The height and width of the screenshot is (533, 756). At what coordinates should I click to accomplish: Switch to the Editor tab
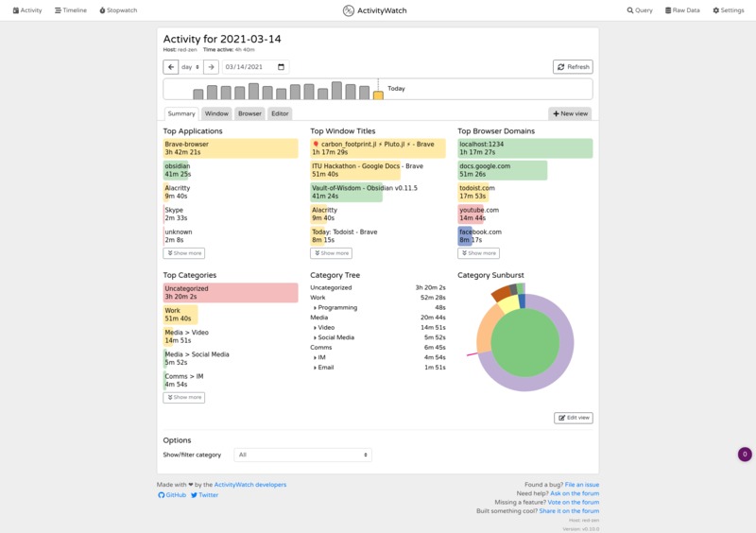(x=280, y=113)
